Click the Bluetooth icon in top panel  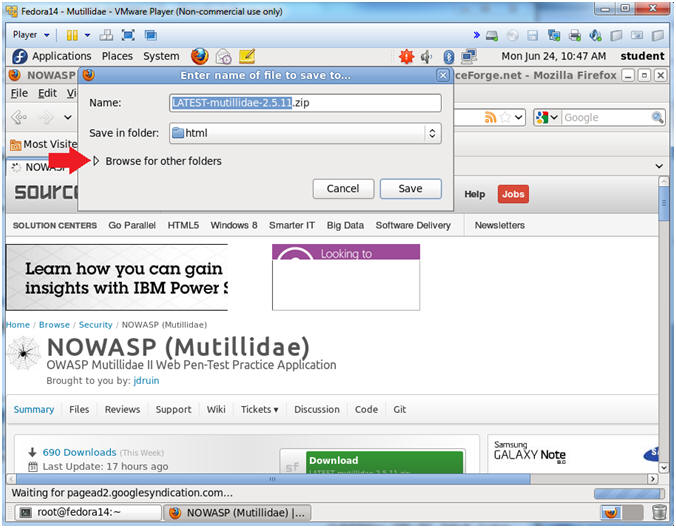tap(449, 56)
